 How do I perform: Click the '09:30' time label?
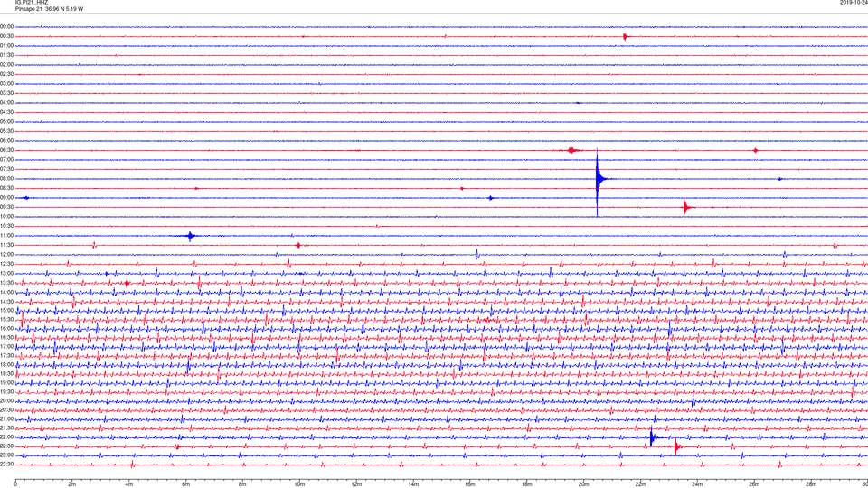click(6, 207)
